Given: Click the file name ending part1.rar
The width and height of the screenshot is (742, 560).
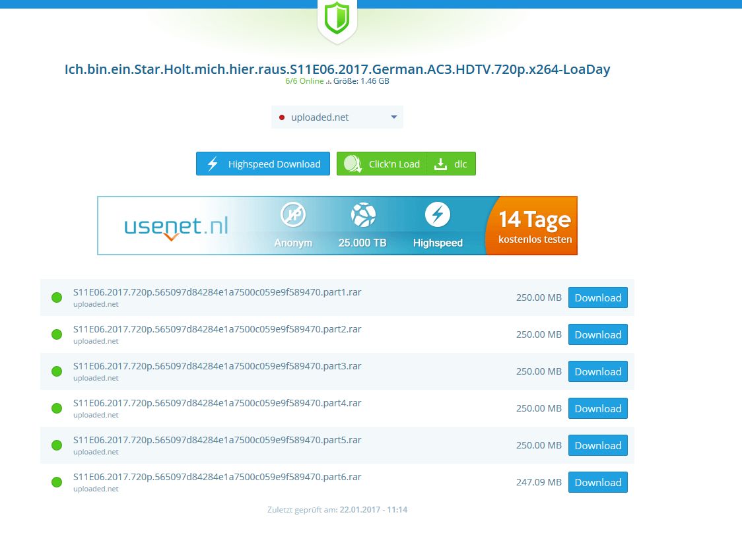Looking at the screenshot, I should (217, 292).
